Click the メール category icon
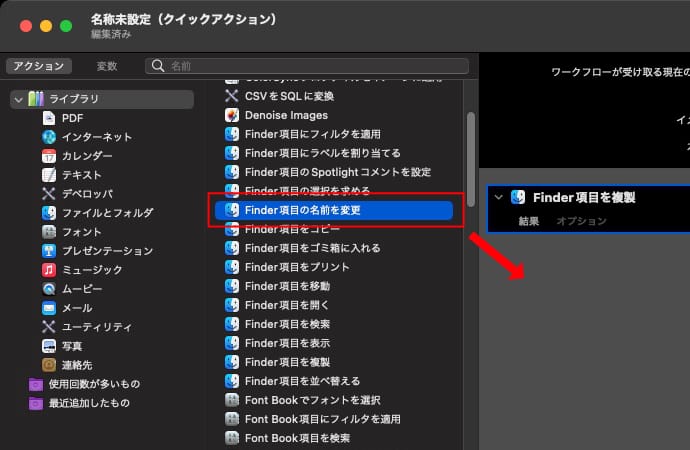Viewport: 690px width, 450px height. coord(49,308)
